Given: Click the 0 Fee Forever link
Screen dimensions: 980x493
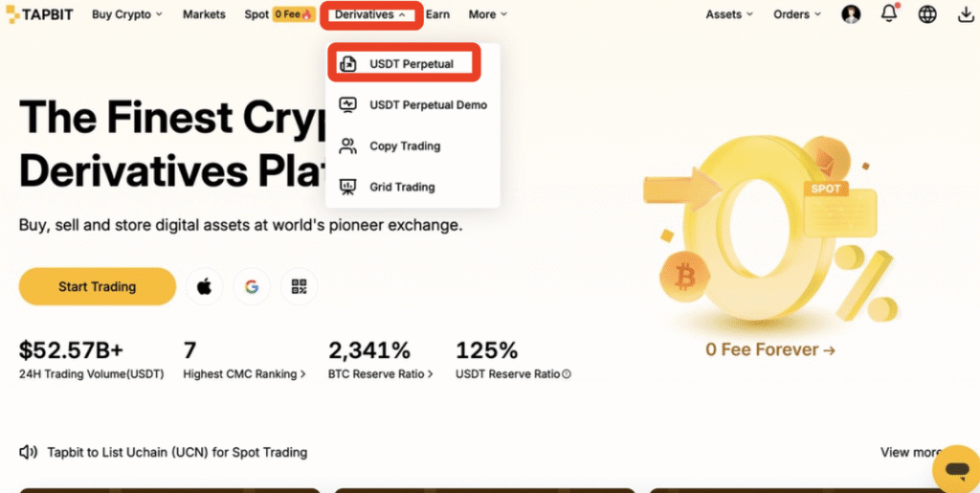Looking at the screenshot, I should 770,350.
